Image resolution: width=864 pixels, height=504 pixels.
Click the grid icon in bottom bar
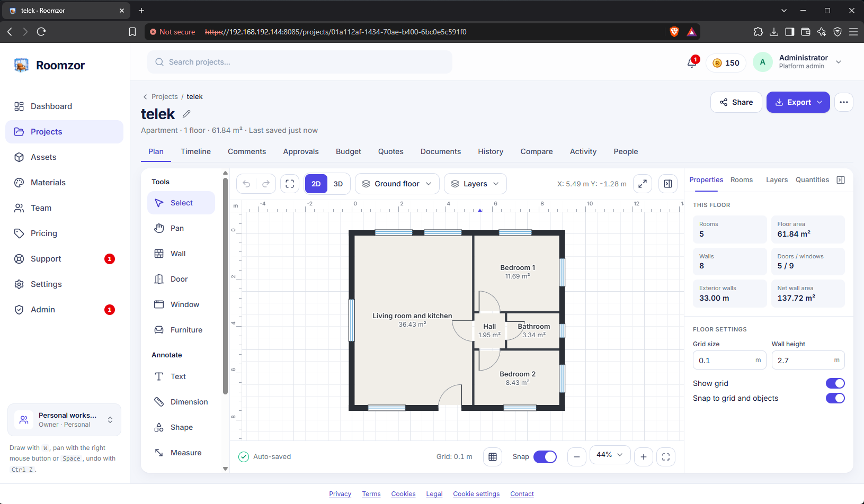point(493,457)
